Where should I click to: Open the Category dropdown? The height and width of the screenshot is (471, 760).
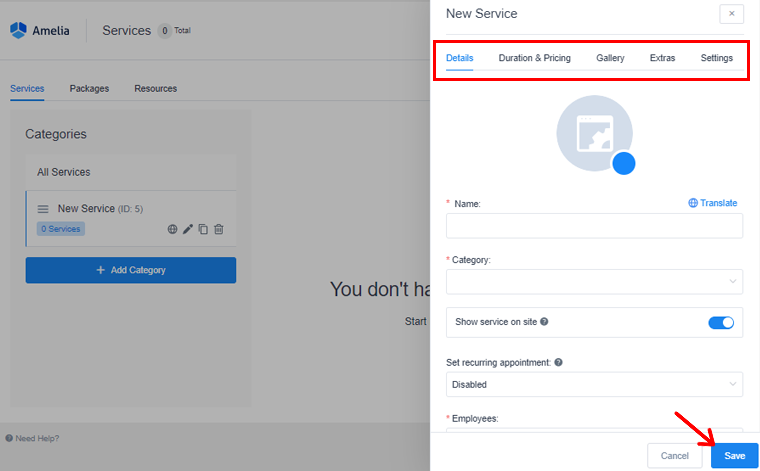point(594,282)
